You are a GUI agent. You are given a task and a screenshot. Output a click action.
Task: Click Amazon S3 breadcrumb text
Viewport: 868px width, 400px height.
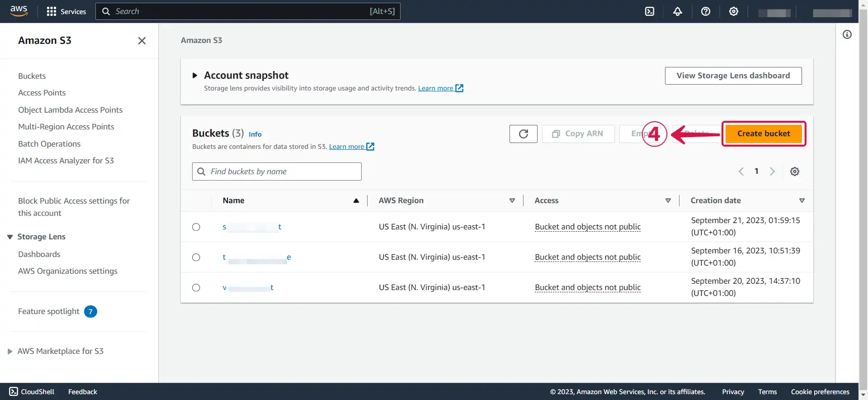click(201, 40)
